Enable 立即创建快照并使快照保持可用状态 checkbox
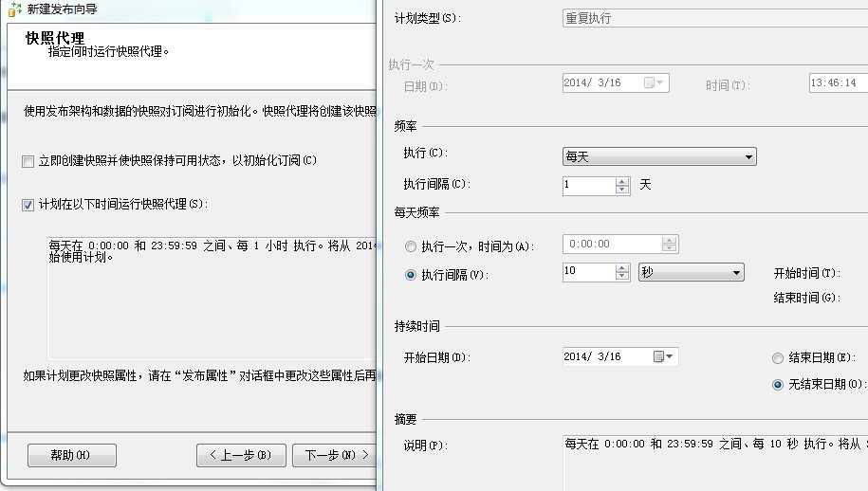Viewport: 868px width, 491px height. [28, 161]
